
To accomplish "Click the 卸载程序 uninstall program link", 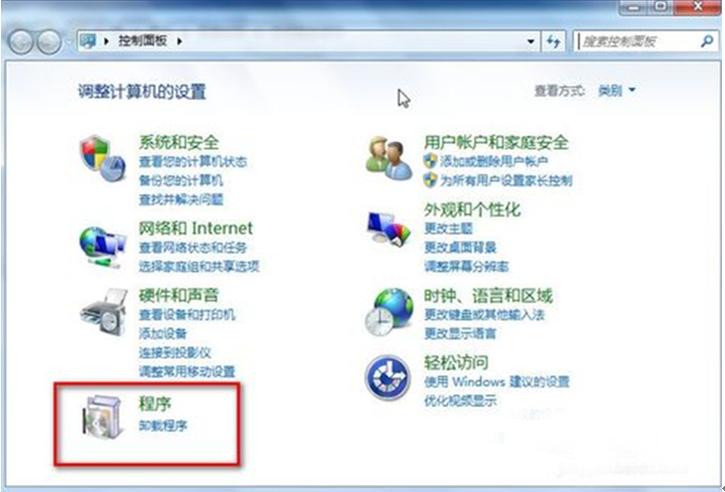I will click(163, 425).
